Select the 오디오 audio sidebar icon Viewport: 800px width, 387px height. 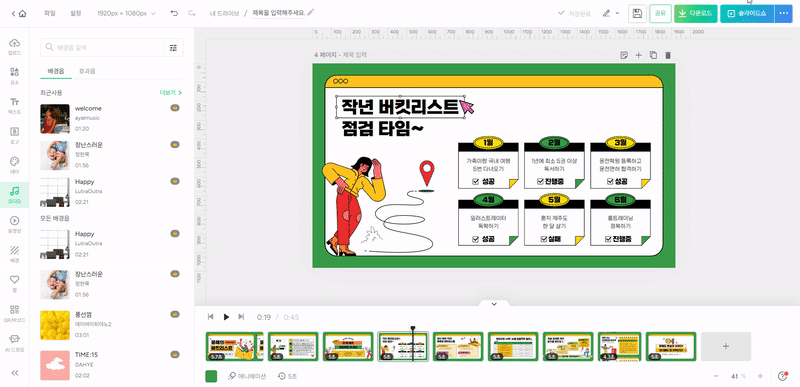pos(14,195)
